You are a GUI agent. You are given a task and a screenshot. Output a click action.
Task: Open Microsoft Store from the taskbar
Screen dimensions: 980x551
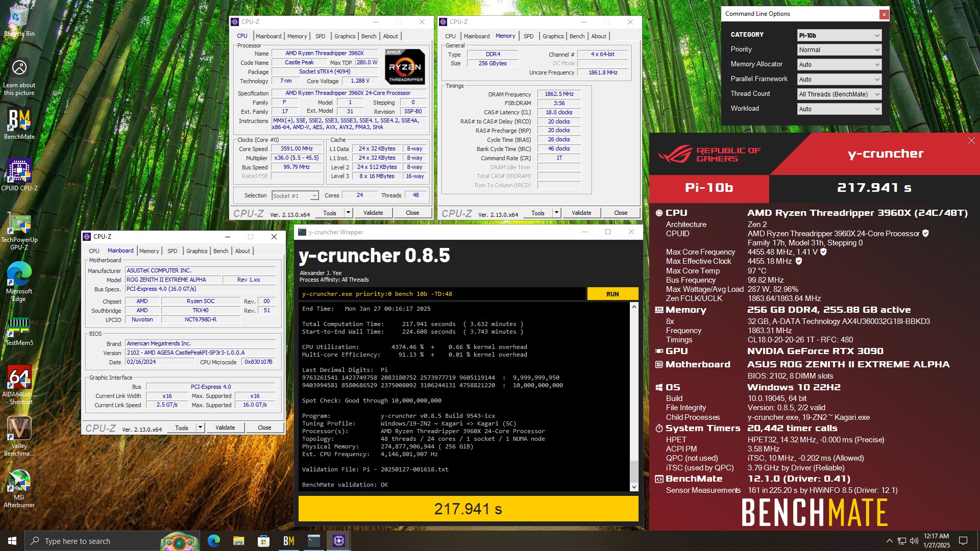pos(263,541)
